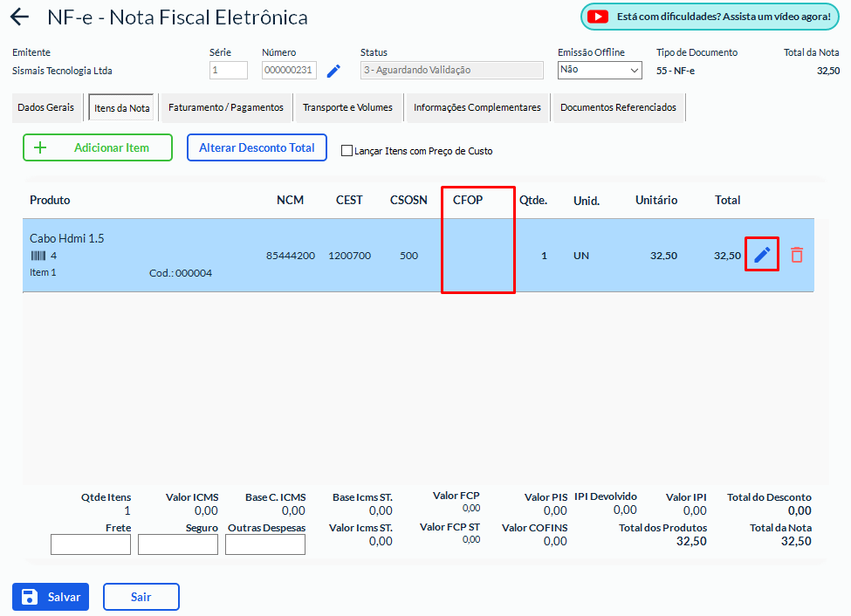Image resolution: width=851 pixels, height=616 pixels.
Task: Click the Alterar Desconto Total button
Action: (257, 147)
